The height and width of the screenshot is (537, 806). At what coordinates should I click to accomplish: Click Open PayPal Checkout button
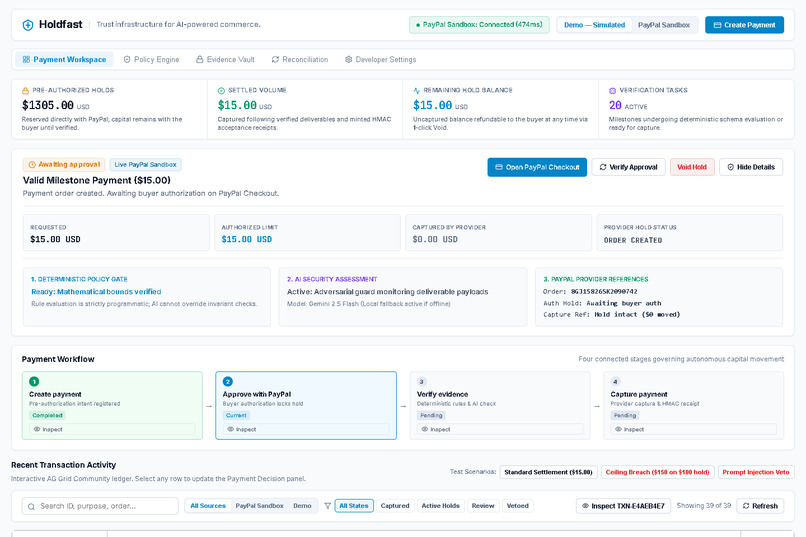click(537, 167)
